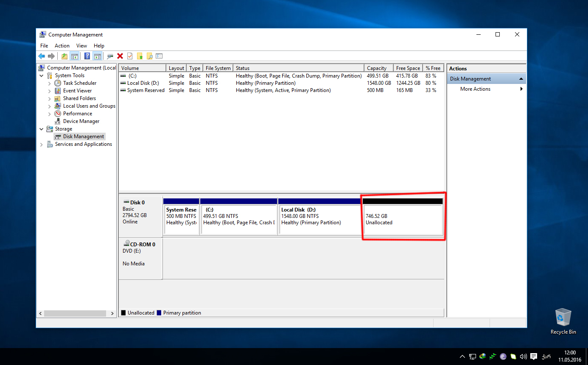Open the View menu

click(x=81, y=46)
